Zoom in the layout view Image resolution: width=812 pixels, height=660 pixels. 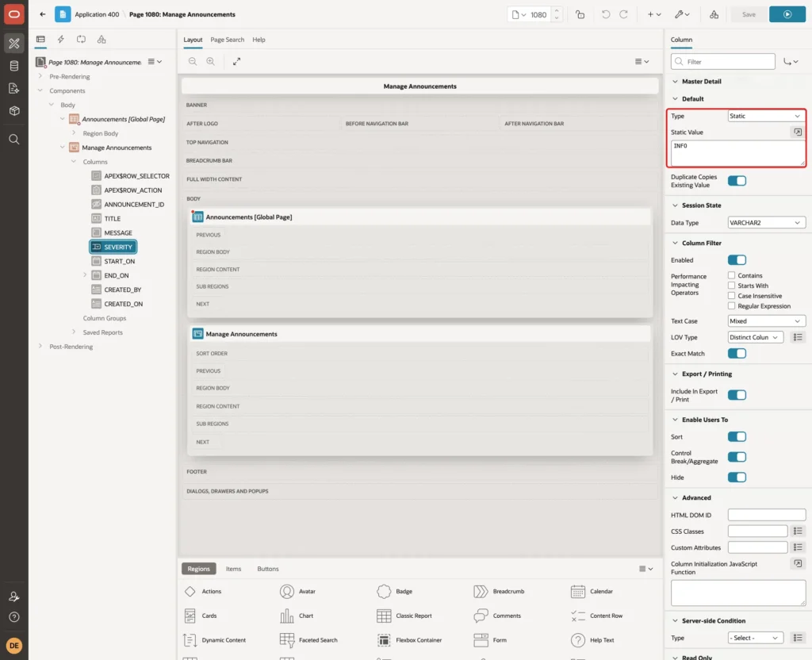(x=210, y=61)
